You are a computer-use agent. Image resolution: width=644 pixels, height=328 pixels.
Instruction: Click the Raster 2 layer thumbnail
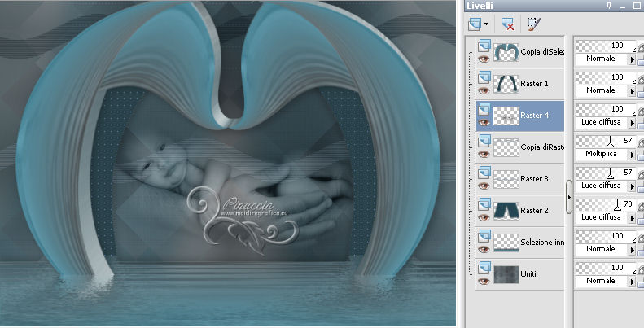(x=506, y=211)
